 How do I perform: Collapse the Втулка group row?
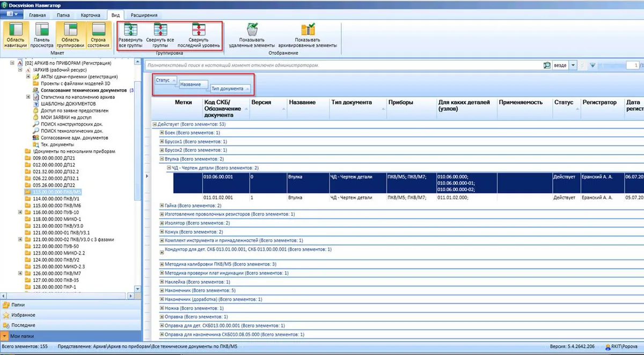tap(162, 160)
